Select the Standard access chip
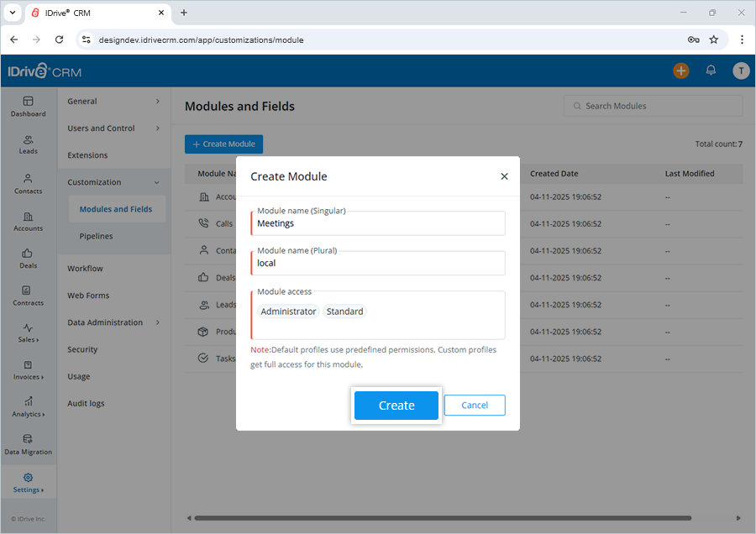This screenshot has width=756, height=534. coord(344,311)
